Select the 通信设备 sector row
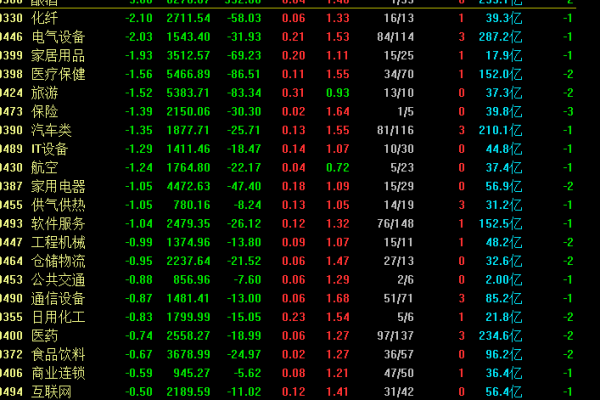Viewport: 600px width, 400px height. pyautogui.click(x=59, y=298)
